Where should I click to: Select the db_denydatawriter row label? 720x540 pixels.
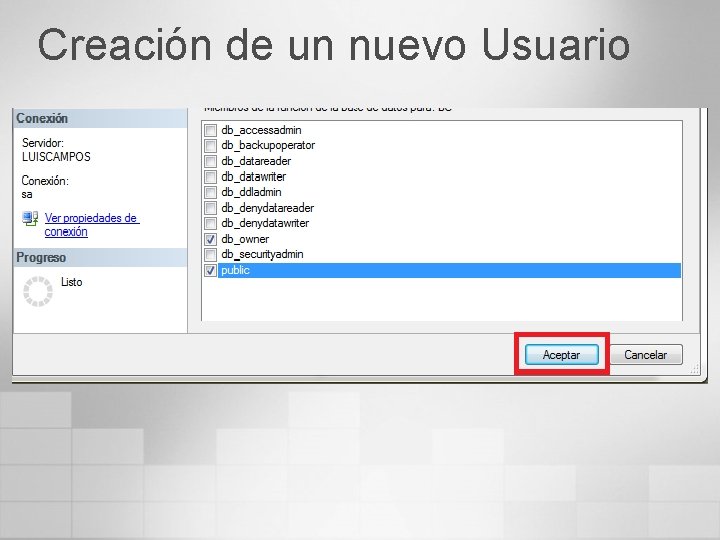pos(265,224)
